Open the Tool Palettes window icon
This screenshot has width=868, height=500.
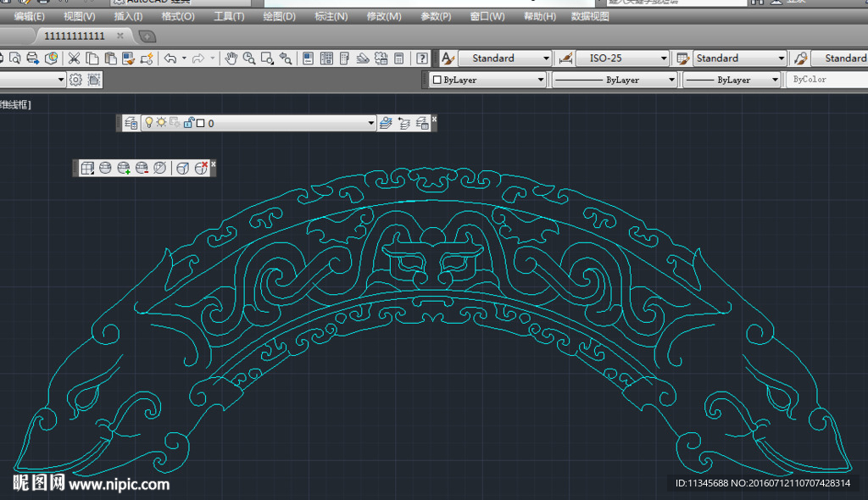point(344,58)
